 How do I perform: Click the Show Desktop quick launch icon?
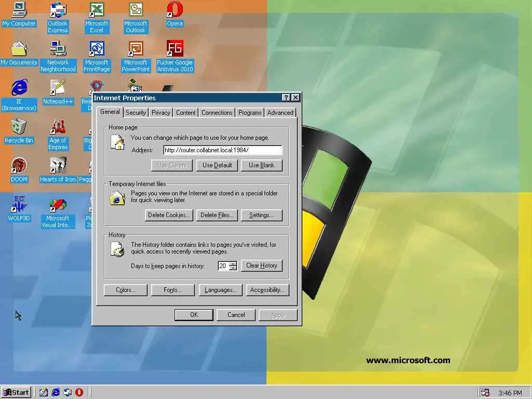point(44,392)
